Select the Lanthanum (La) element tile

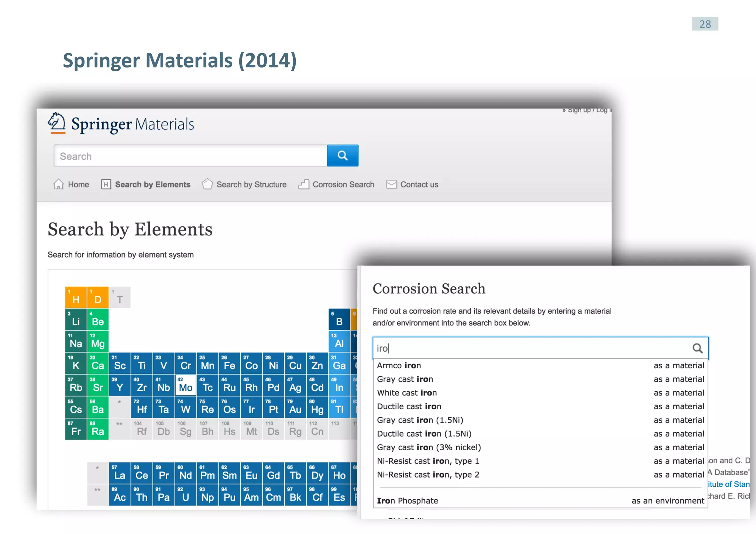tap(120, 473)
